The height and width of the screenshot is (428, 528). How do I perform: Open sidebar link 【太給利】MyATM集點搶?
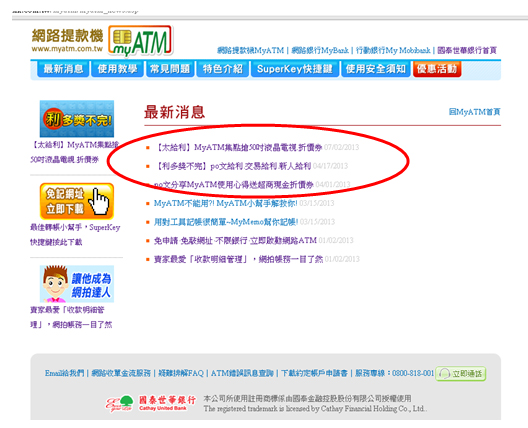point(74,152)
